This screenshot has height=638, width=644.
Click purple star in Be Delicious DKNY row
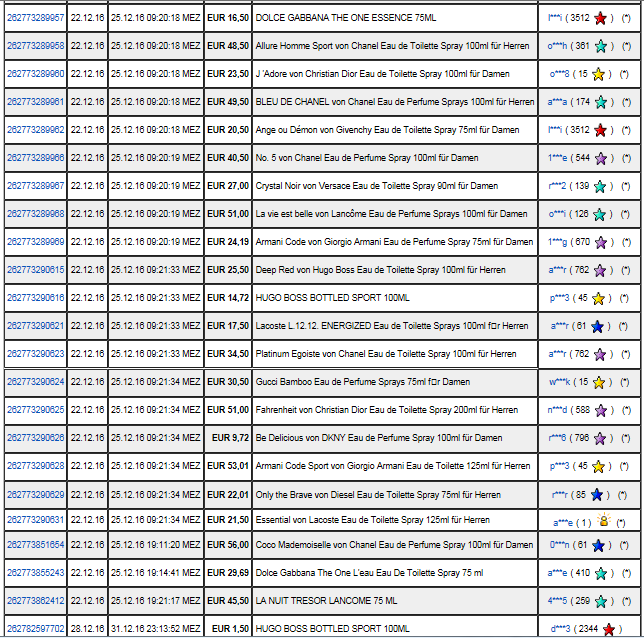[x=600, y=438]
